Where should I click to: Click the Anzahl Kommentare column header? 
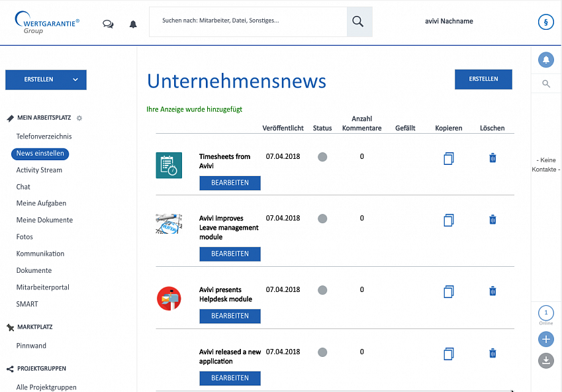click(361, 123)
